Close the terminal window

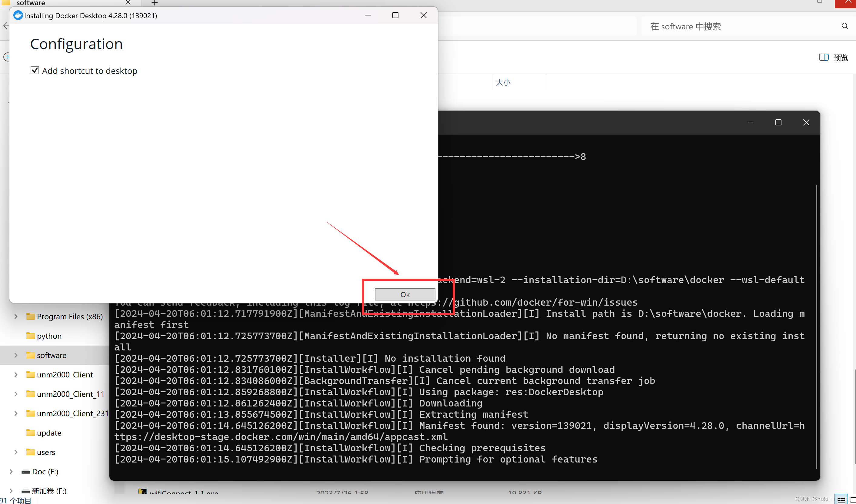806,122
